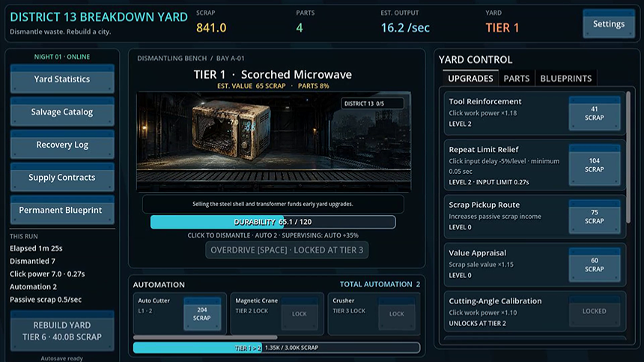644x362 pixels.
Task: Switch to the BLUEPRINTS tab
Action: tap(565, 78)
